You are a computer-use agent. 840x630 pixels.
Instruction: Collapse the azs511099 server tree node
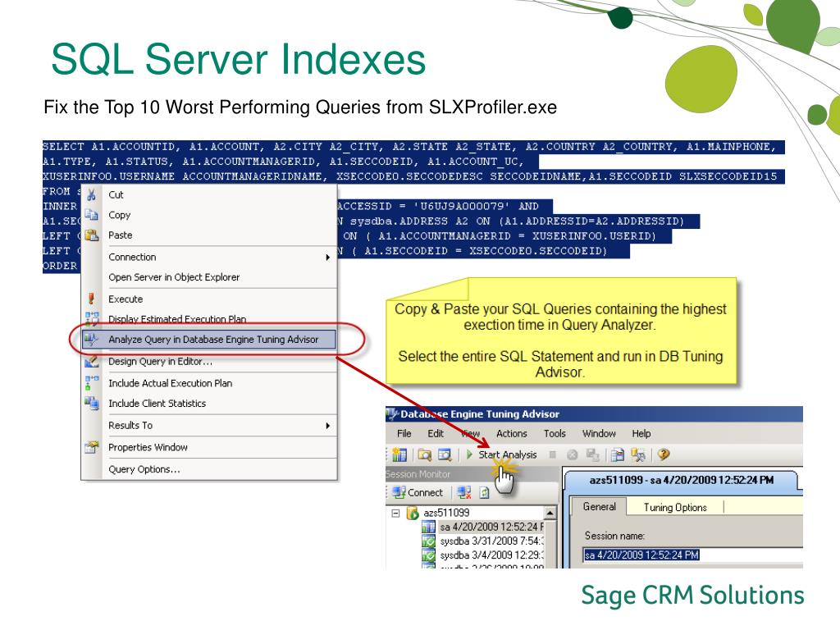pos(395,514)
